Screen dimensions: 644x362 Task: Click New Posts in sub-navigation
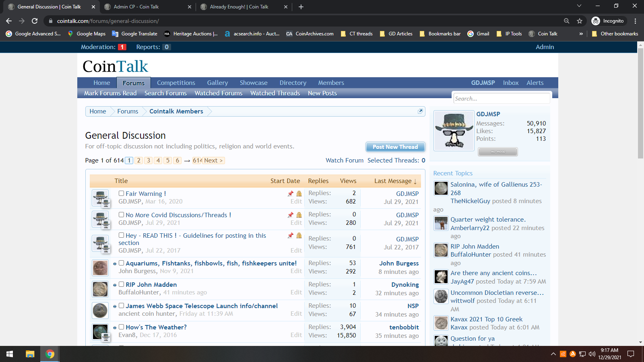(322, 93)
